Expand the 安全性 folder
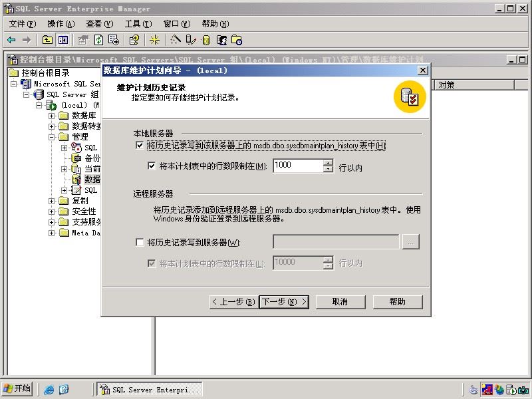Image resolution: width=532 pixels, height=399 pixels. coord(51,211)
